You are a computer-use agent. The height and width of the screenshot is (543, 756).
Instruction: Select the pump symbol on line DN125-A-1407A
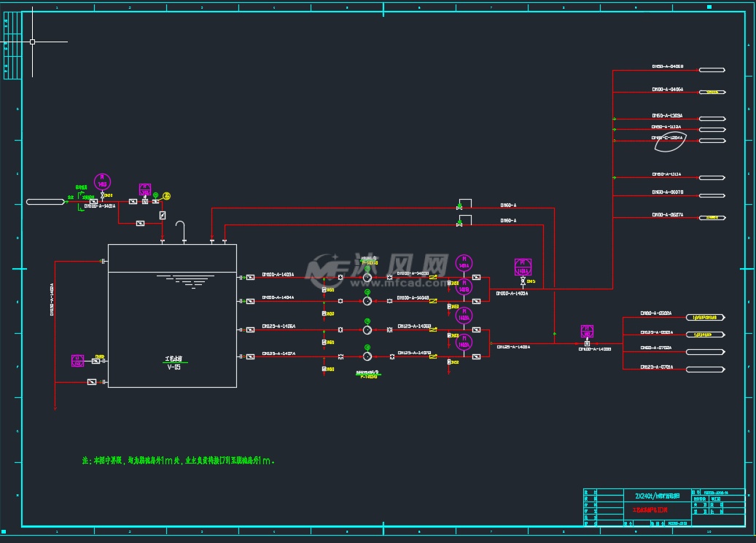click(x=367, y=356)
